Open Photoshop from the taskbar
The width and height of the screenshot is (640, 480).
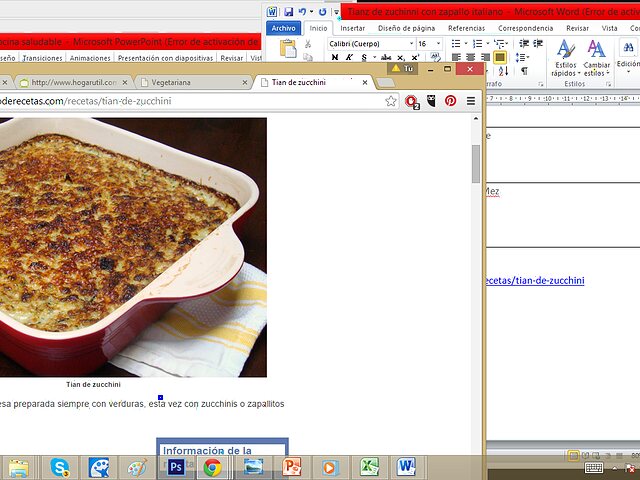[x=176, y=467]
